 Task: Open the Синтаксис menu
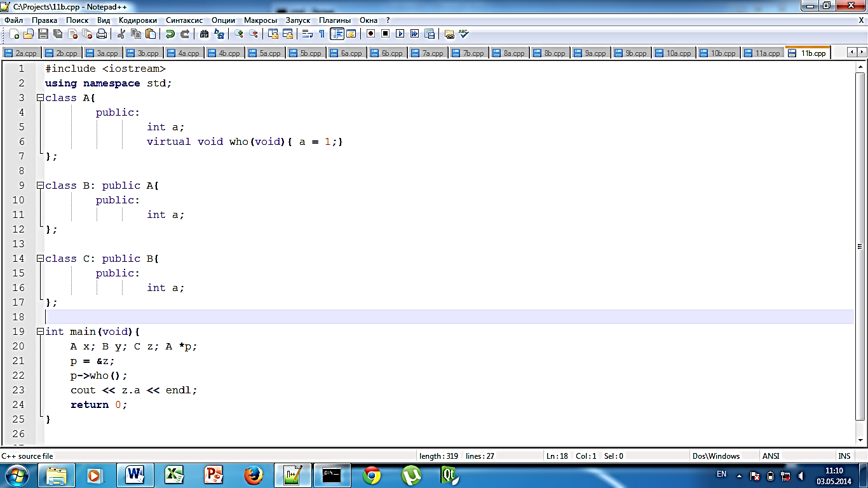tap(184, 20)
